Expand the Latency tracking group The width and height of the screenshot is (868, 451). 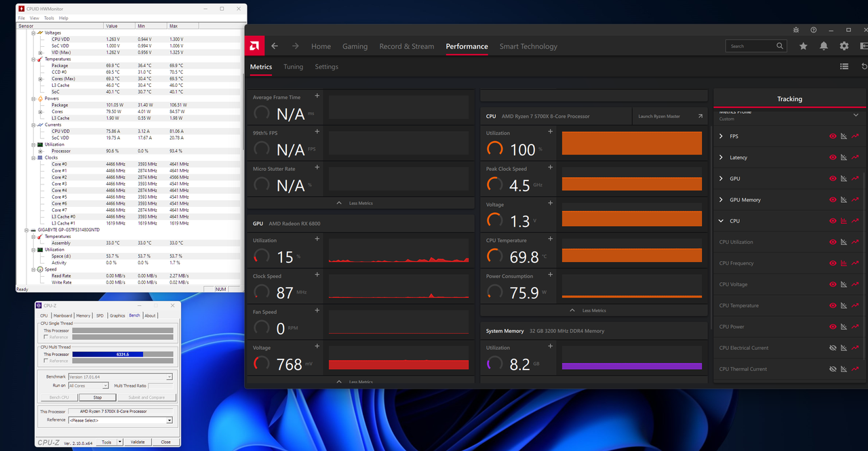[x=721, y=157]
